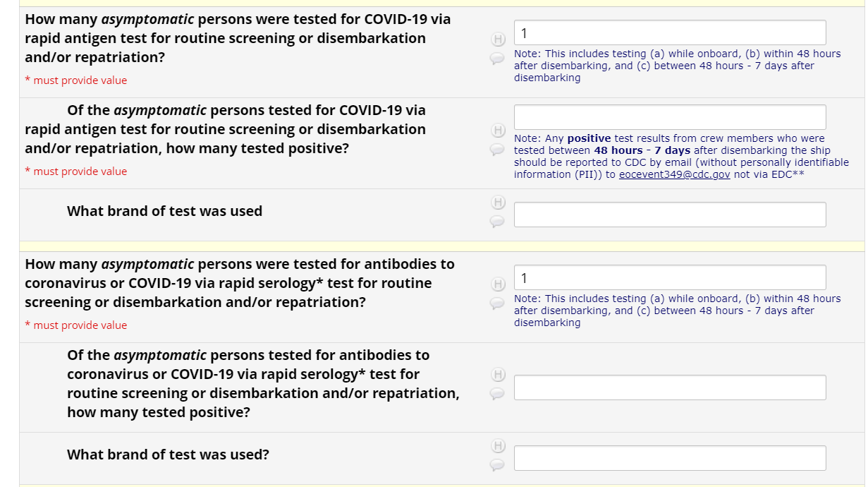868x487 pixels.
Task: Open comment balloon for serology test brand field
Action: tap(497, 465)
